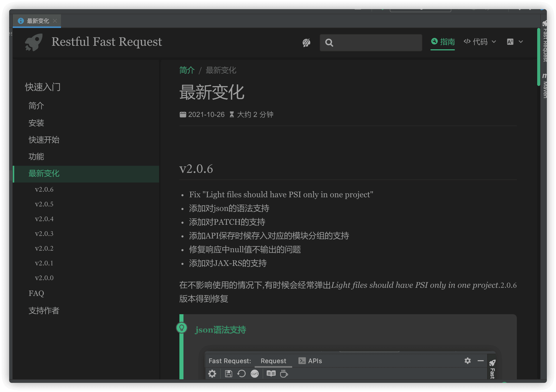Click the green vertical page scrollbar
This screenshot has height=392, width=556.
pyautogui.click(x=538, y=57)
